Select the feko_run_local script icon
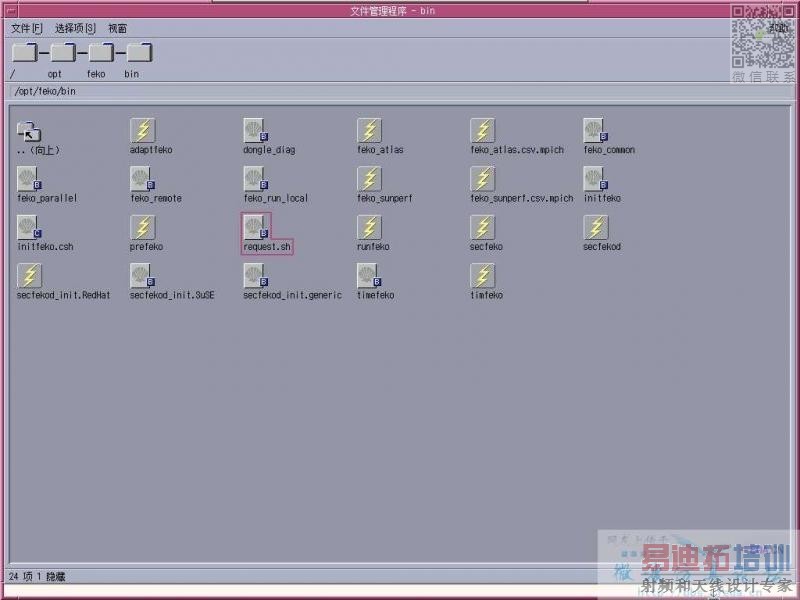The height and width of the screenshot is (600, 800). [256, 179]
